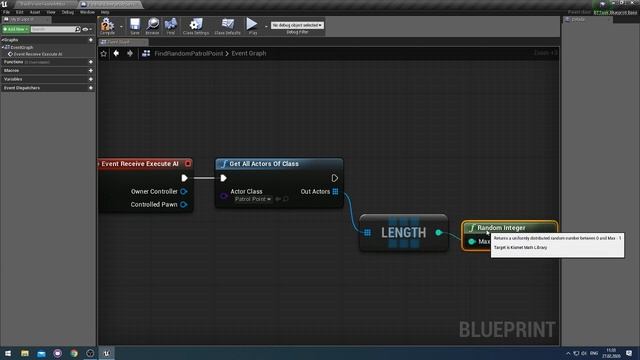
Task: Compile the blueprint
Action: [107, 26]
